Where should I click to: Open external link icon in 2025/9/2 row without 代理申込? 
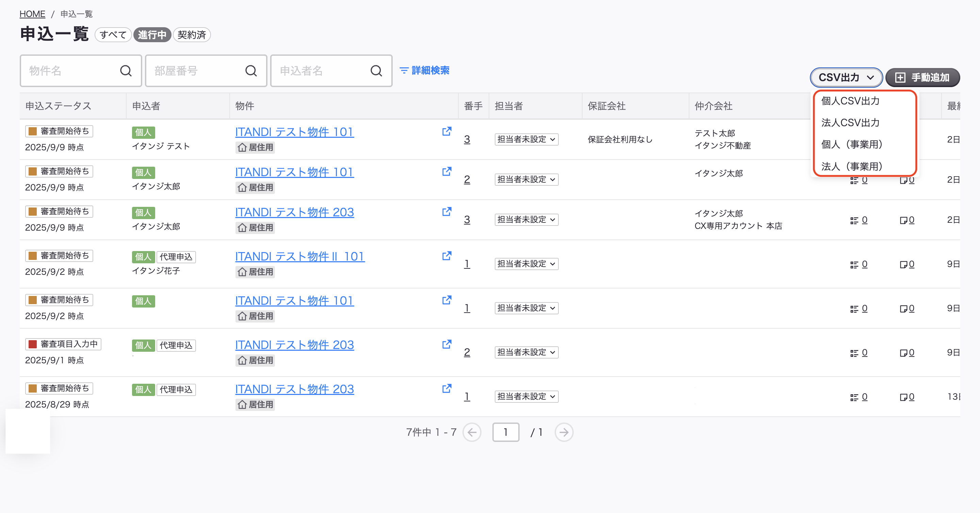pos(447,300)
